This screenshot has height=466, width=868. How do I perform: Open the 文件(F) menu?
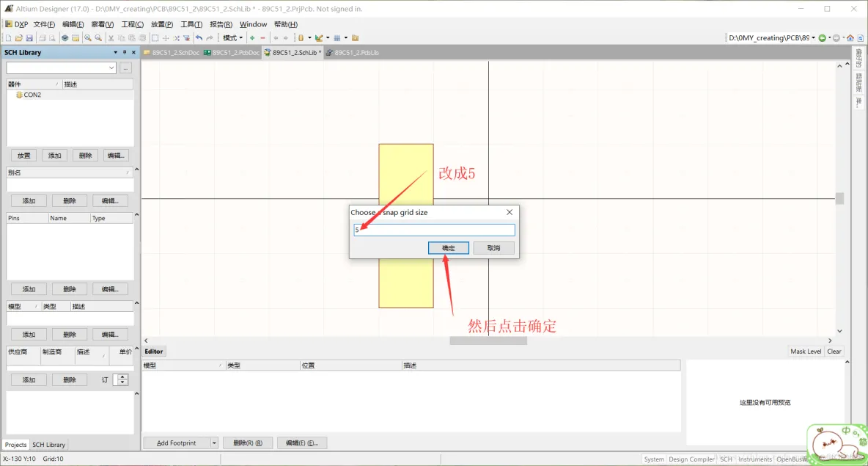point(44,24)
